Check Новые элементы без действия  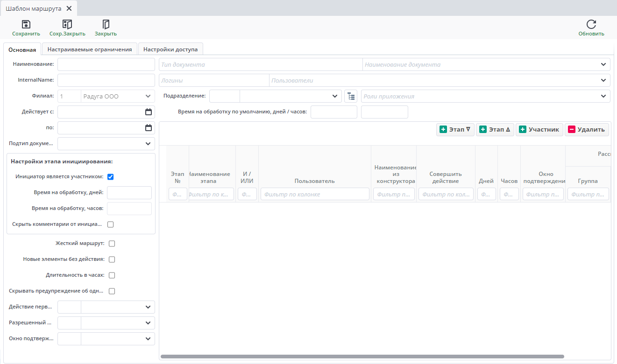[112, 259]
